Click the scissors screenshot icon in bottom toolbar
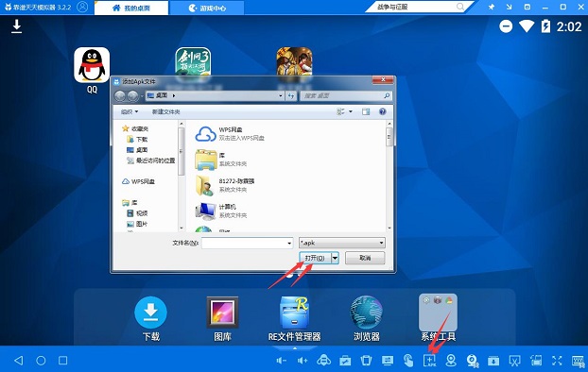Image resolution: width=588 pixels, height=372 pixels. [514, 361]
